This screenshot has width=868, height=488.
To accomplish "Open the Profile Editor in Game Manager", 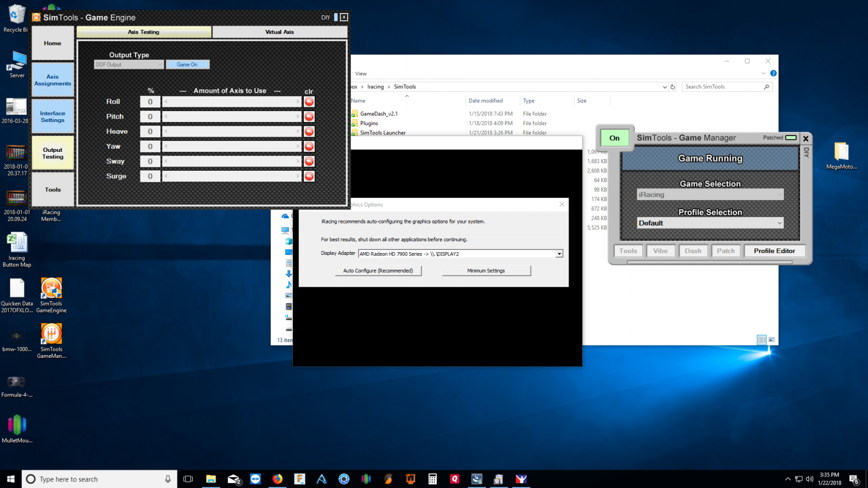I will (x=774, y=251).
